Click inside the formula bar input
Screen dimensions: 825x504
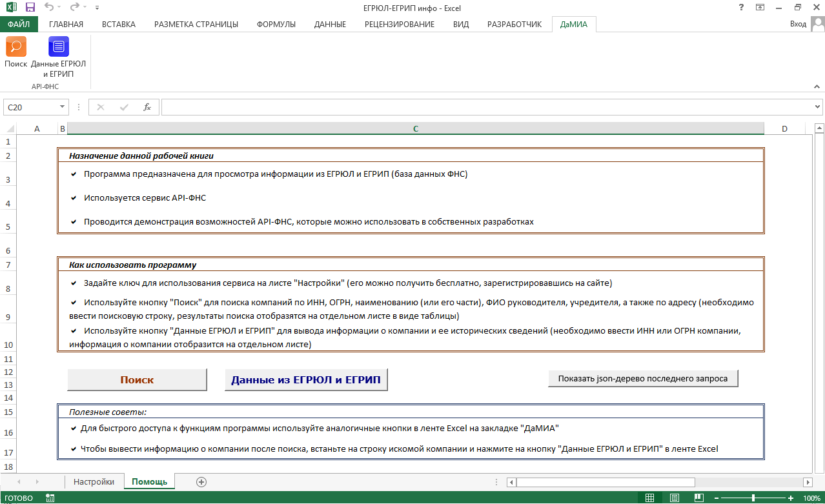(484, 107)
